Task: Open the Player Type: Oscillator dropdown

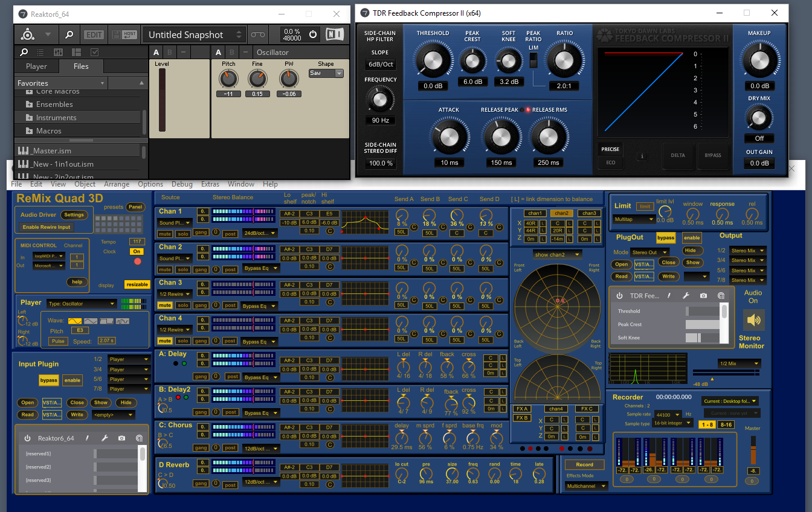Action: click(x=82, y=304)
